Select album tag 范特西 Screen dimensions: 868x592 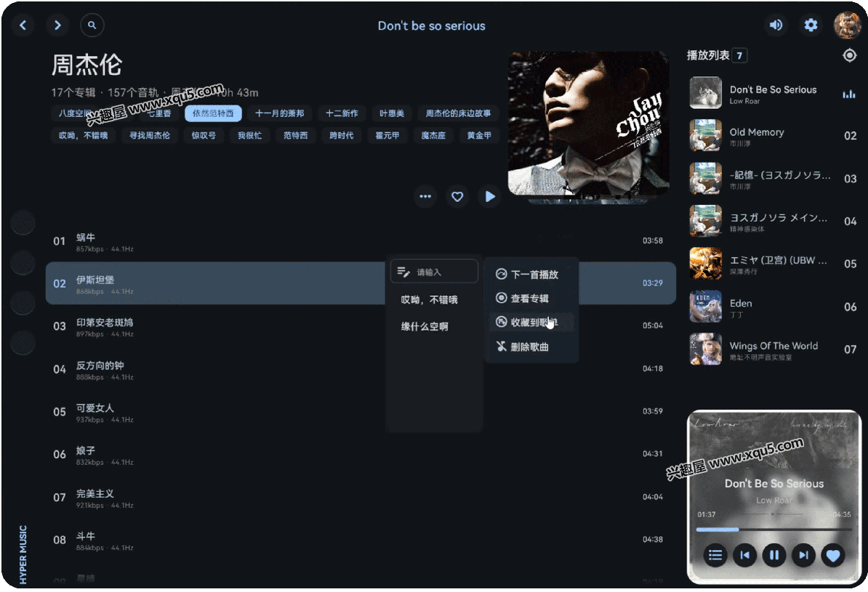coord(296,136)
